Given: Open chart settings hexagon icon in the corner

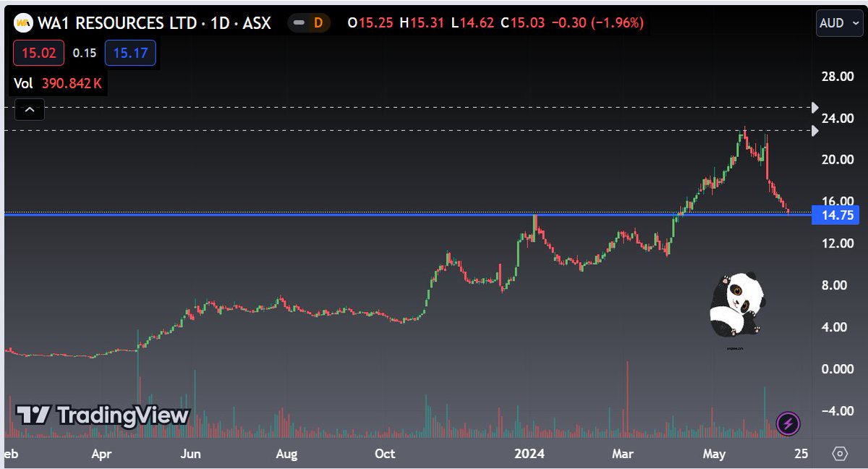Looking at the screenshot, I should (840, 454).
